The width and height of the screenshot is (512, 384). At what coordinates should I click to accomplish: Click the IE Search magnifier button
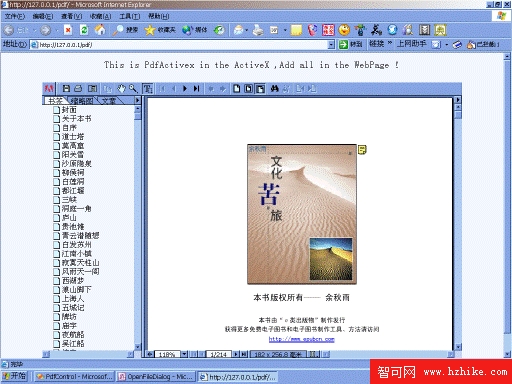[x=125, y=30]
